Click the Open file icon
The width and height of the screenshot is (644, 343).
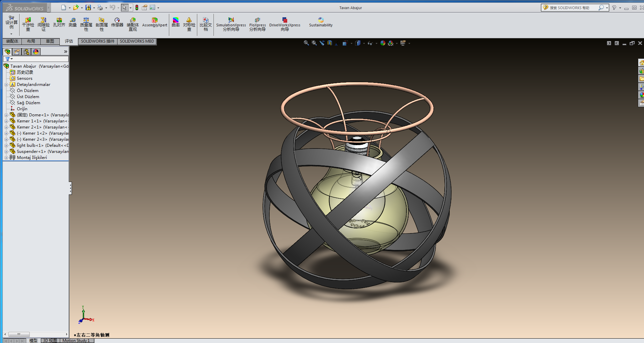click(76, 7)
